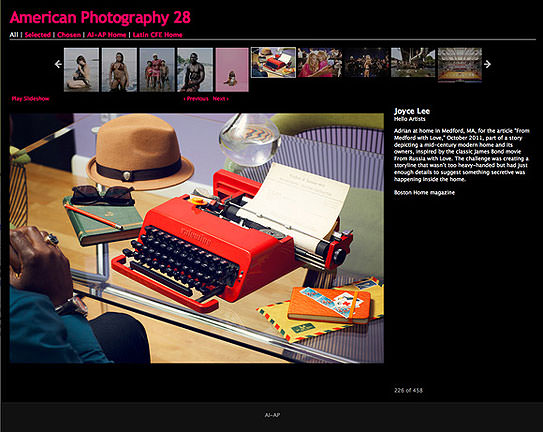
Task: Start the Play Slideshow option
Action: pyautogui.click(x=30, y=99)
